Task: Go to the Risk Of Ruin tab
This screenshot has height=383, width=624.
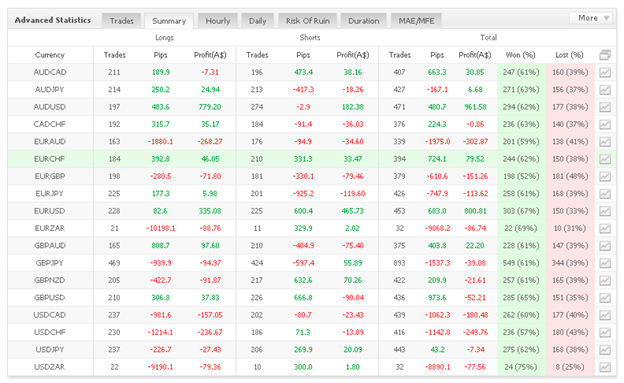Action: click(x=308, y=21)
